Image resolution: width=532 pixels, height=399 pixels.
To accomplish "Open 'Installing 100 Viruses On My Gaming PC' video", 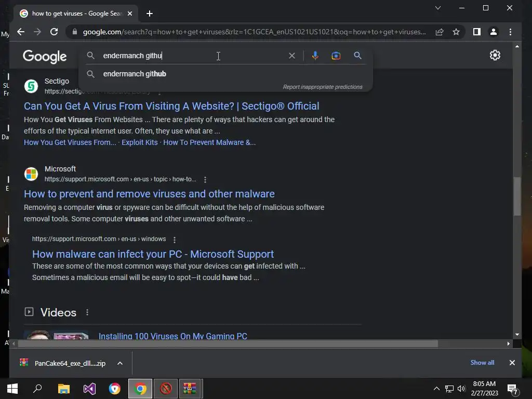I will [x=172, y=336].
